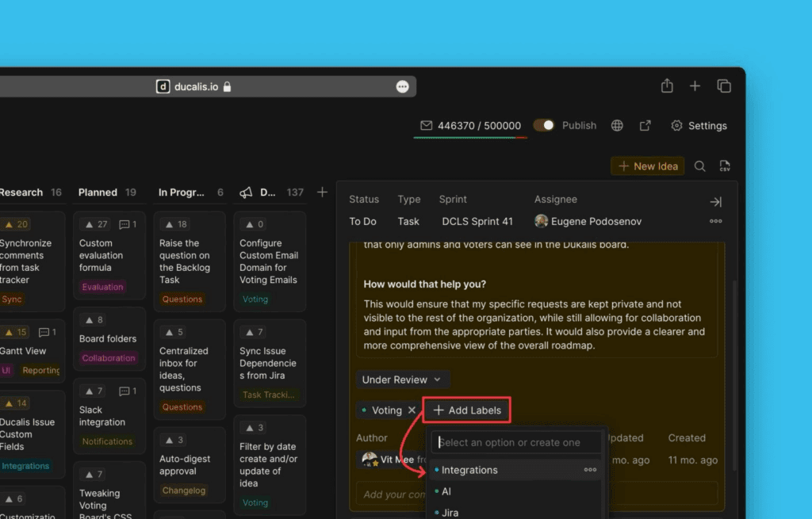Open the page menu in address bar
Screen dimensions: 812x519
coord(403,86)
